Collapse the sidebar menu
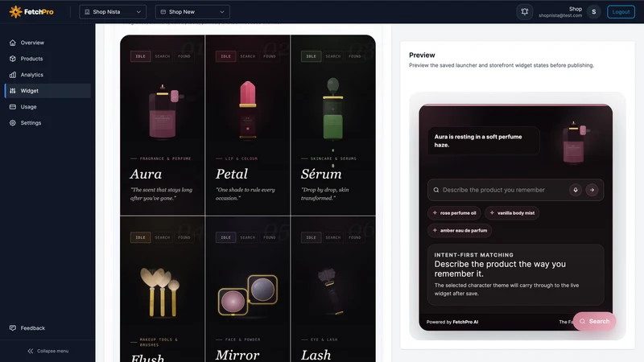The height and width of the screenshot is (362, 644). (x=47, y=351)
